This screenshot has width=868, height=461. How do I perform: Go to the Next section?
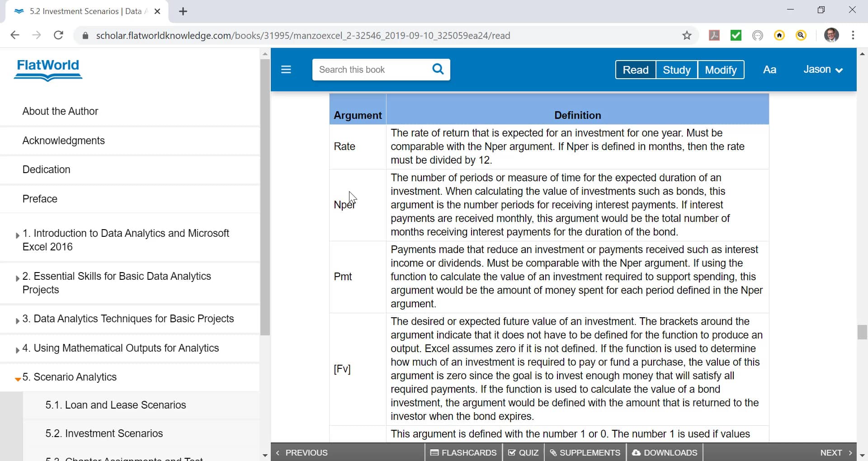click(836, 452)
